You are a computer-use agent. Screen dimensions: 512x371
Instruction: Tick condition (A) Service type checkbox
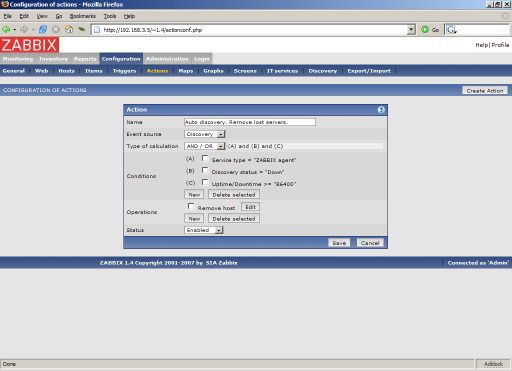205,158
